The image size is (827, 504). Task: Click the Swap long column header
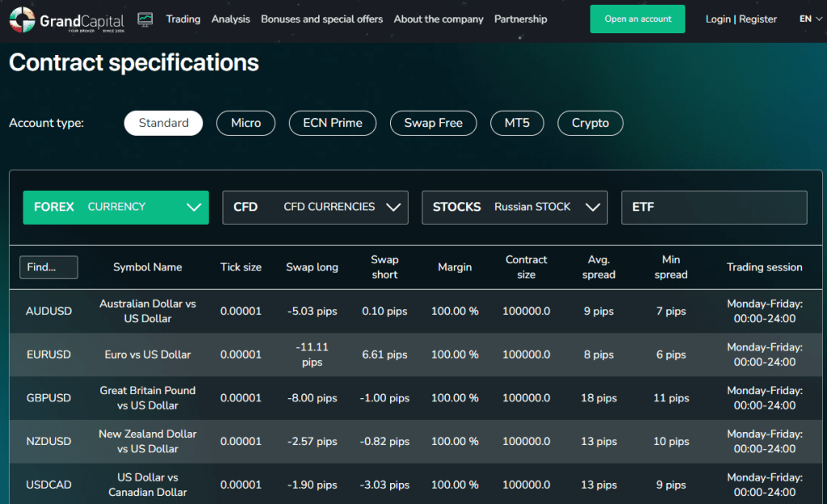point(313,267)
